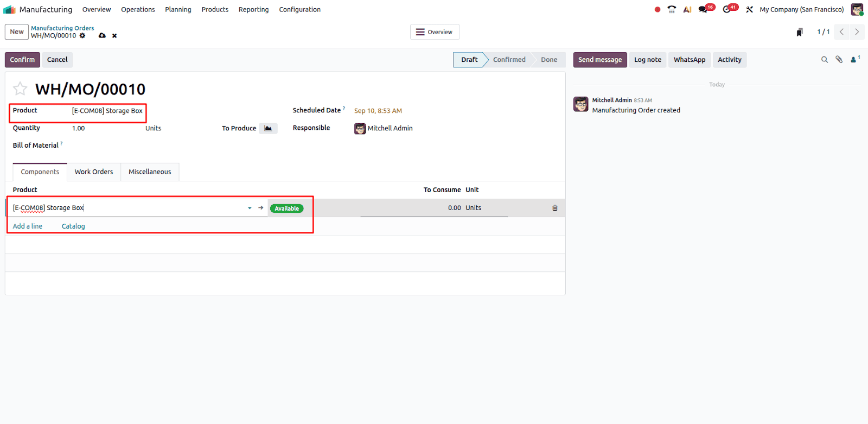Click the cloud save icon beside record name
The image size is (868, 424).
(x=102, y=36)
